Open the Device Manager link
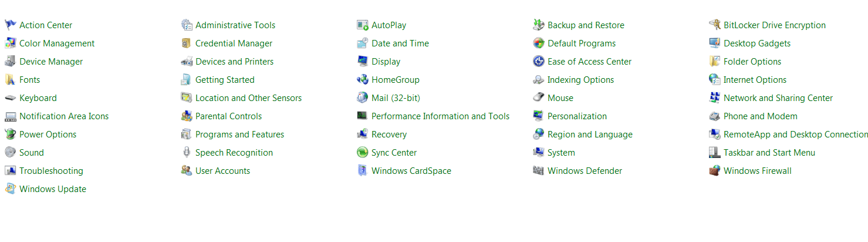The height and width of the screenshot is (242, 868). 51,62
